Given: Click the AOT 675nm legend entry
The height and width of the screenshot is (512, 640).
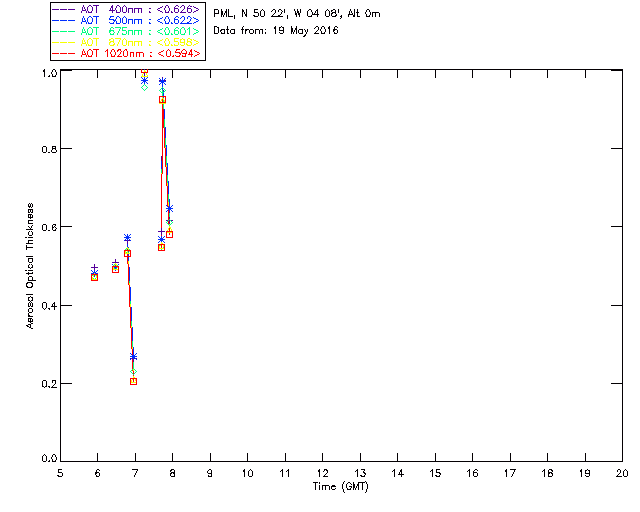Looking at the screenshot, I should tap(126, 31).
